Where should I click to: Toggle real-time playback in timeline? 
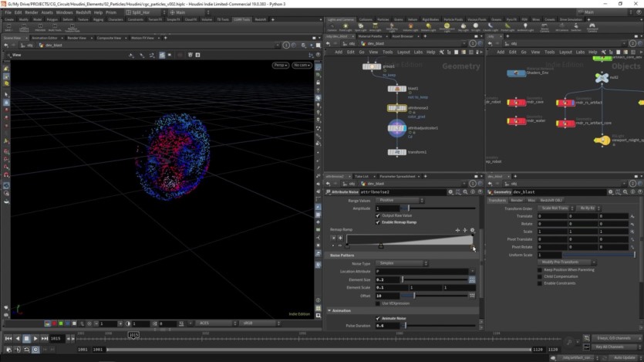point(35,350)
